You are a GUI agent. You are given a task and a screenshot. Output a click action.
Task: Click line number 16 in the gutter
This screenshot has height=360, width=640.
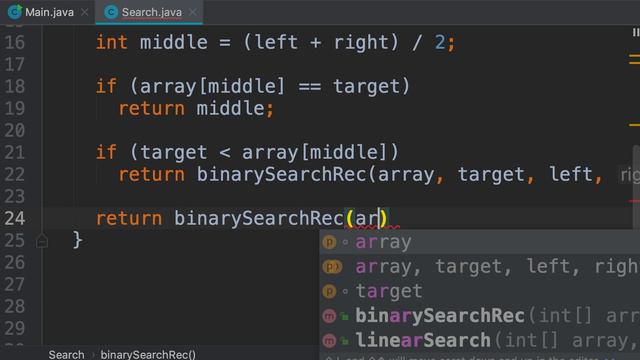tap(15, 42)
